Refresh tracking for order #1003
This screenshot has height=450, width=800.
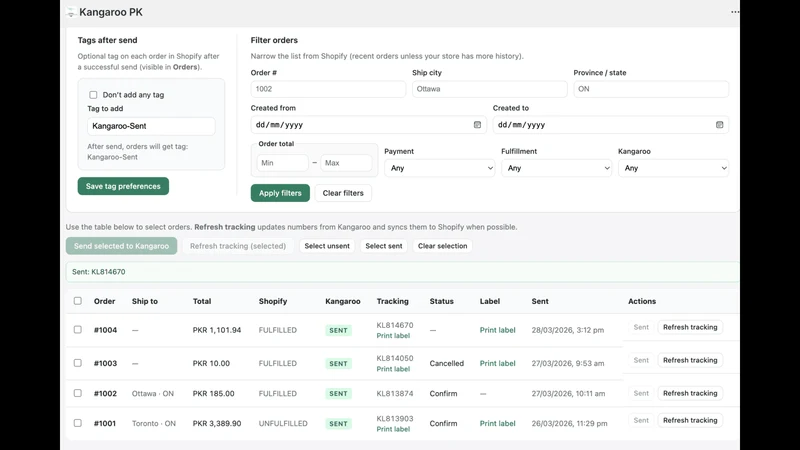tap(690, 360)
